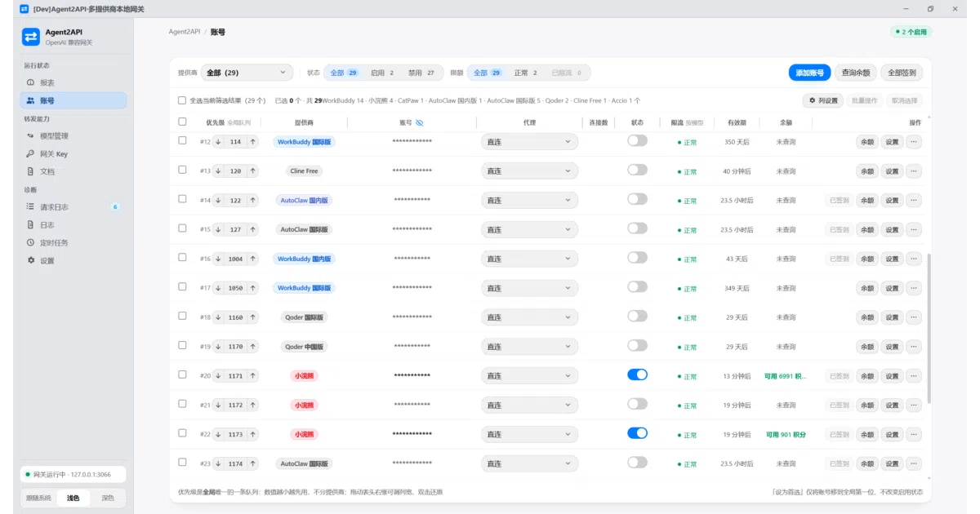Click the 添加账号 button
Image resolution: width=980 pixels, height=514 pixels.
coord(810,73)
